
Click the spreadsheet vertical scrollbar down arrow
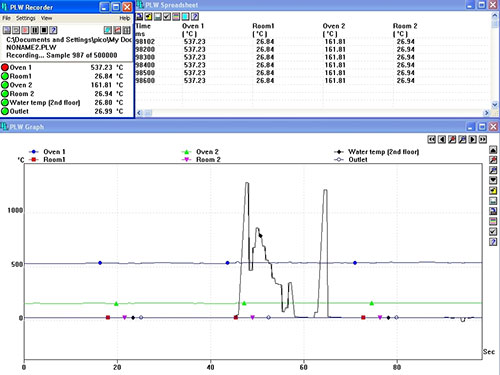[x=495, y=105]
